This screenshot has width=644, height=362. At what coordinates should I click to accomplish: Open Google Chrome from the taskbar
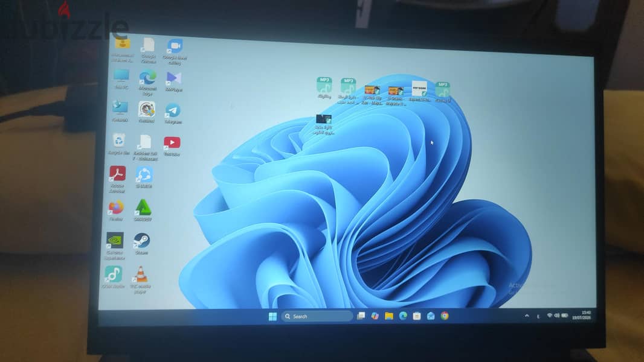[x=445, y=316]
